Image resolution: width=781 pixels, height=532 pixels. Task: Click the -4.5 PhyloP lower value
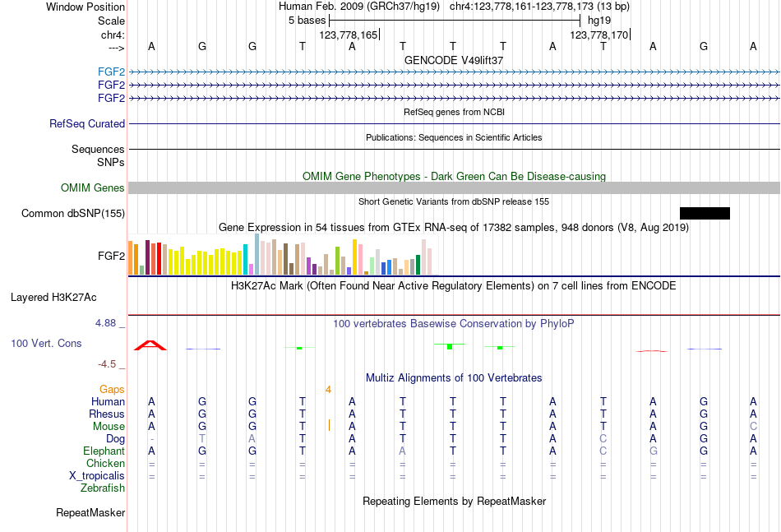pos(107,364)
